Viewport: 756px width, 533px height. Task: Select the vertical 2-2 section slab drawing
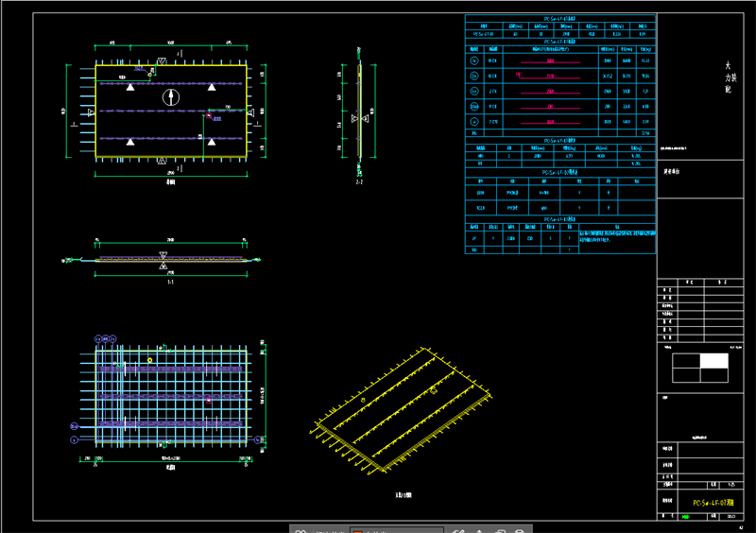359,111
